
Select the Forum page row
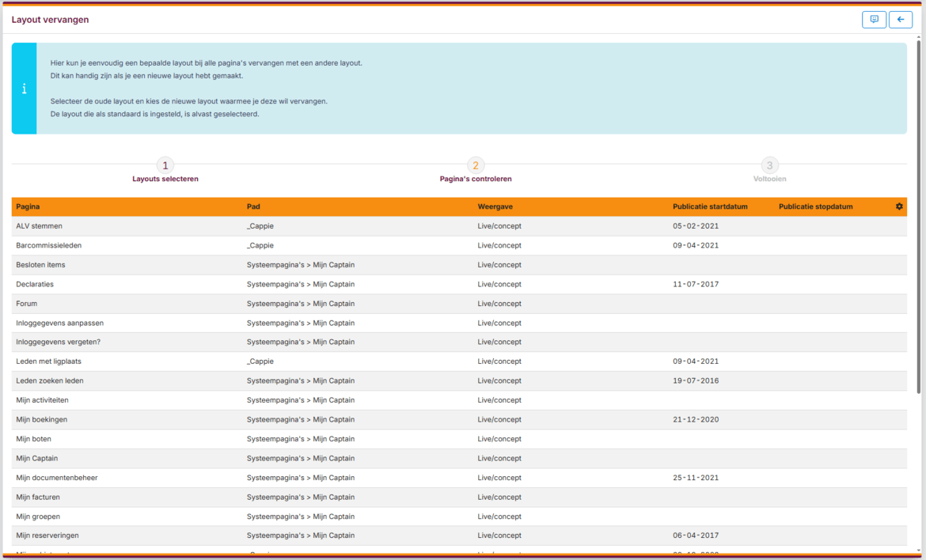[x=26, y=304]
